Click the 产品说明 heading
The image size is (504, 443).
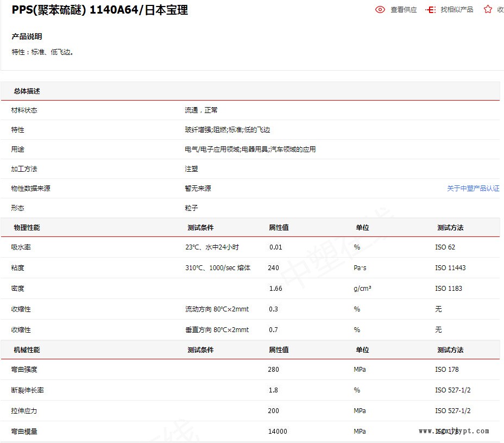27,36
